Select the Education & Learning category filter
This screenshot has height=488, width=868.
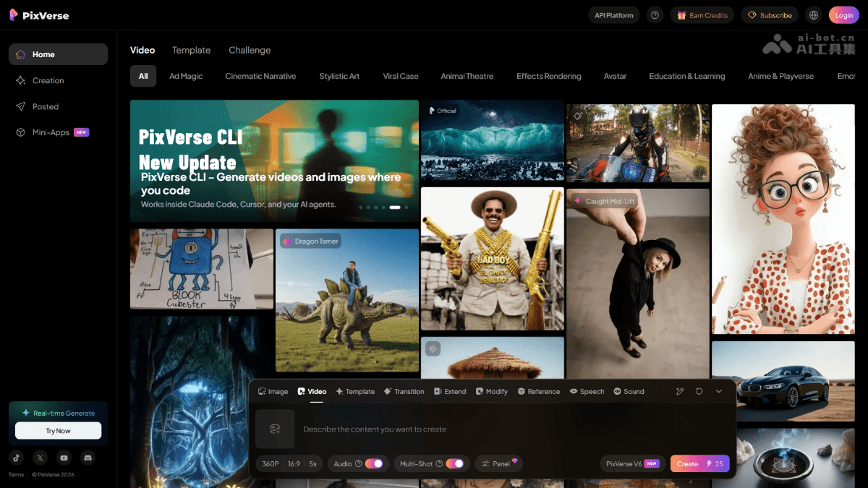[687, 76]
